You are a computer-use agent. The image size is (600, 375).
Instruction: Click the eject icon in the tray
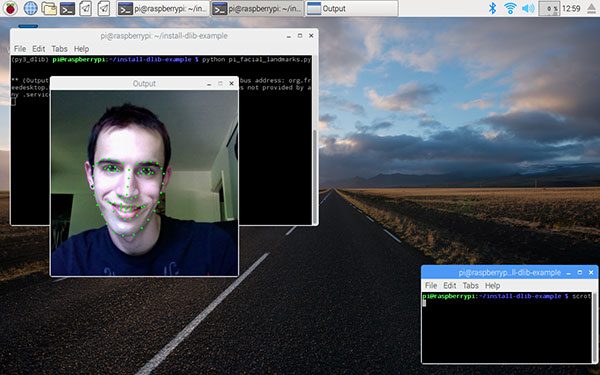click(592, 8)
